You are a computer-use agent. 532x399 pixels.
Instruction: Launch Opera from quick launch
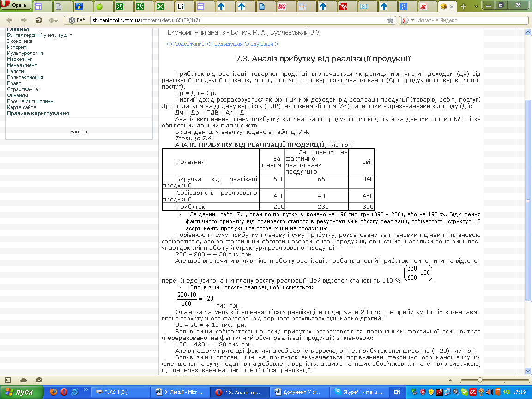coord(64,392)
